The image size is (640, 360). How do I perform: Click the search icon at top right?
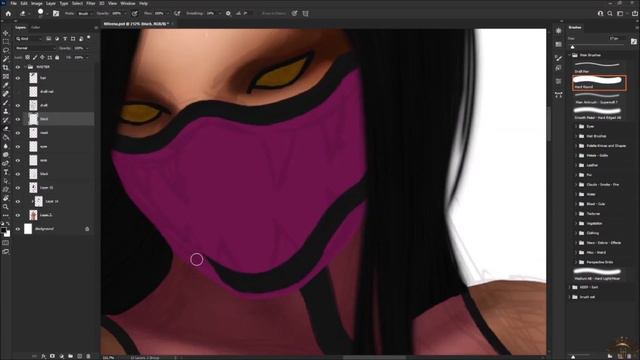click(610, 13)
